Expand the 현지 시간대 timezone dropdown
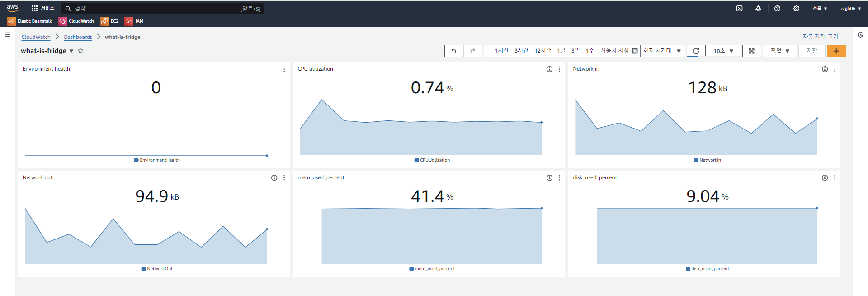This screenshot has width=868, height=296. [663, 51]
